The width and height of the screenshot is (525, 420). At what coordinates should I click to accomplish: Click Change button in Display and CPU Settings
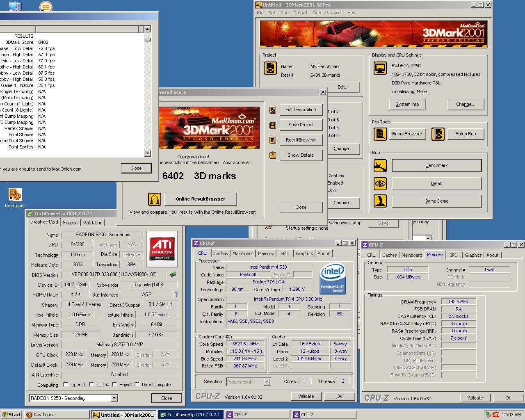point(466,105)
